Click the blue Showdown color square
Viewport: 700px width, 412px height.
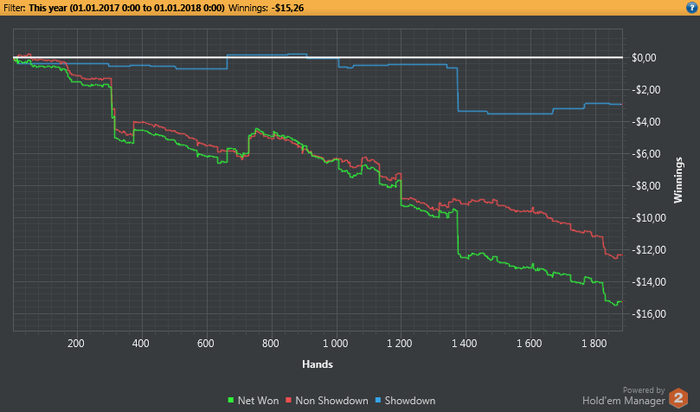[378, 400]
